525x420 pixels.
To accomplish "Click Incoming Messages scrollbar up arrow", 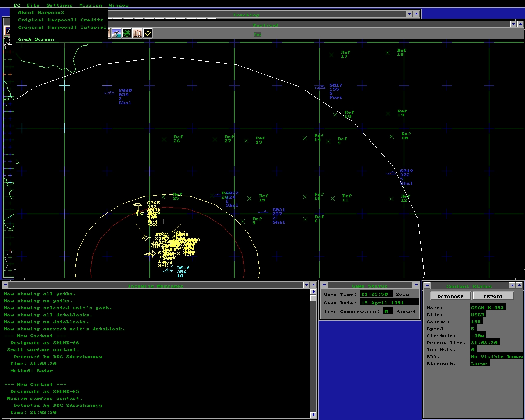I will pyautogui.click(x=313, y=292).
